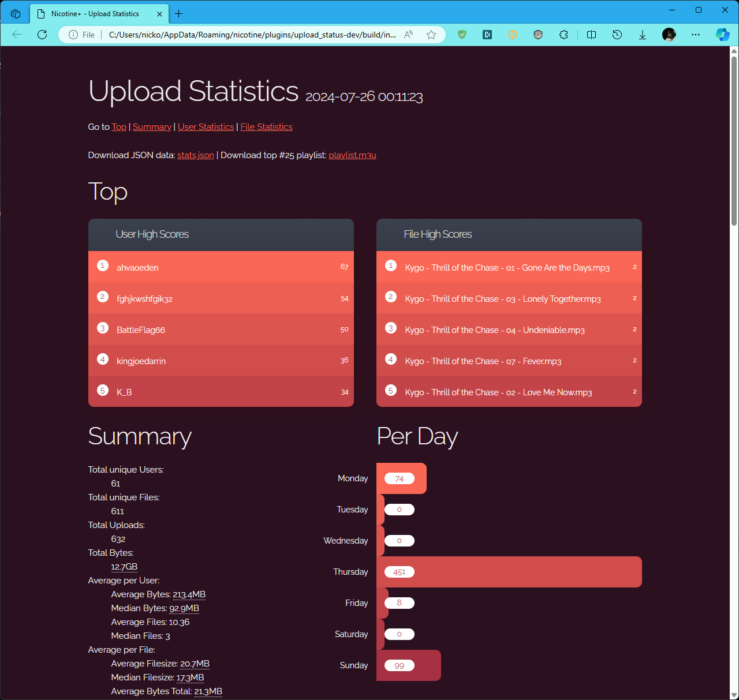Select user kingjoedarrin row
This screenshot has height=700, width=739.
coord(221,360)
